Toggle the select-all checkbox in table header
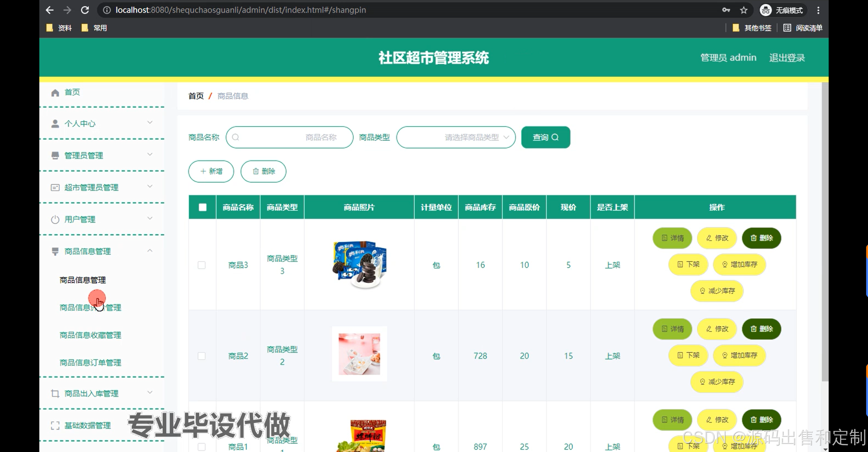 coord(202,207)
